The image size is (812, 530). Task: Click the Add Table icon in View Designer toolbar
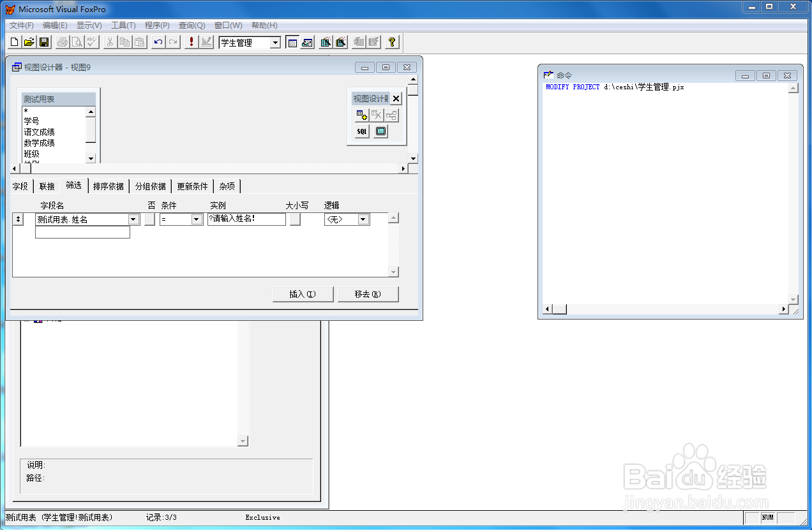click(x=362, y=115)
